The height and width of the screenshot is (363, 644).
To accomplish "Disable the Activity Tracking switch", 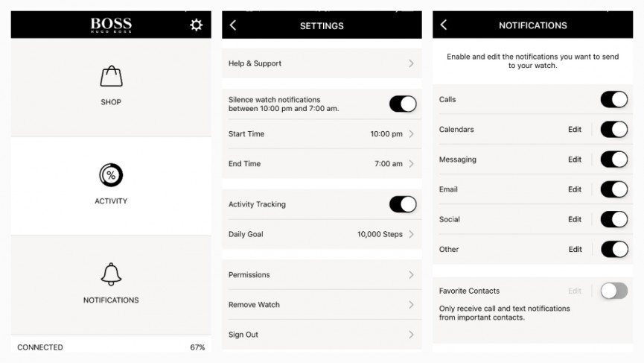I will click(x=403, y=204).
